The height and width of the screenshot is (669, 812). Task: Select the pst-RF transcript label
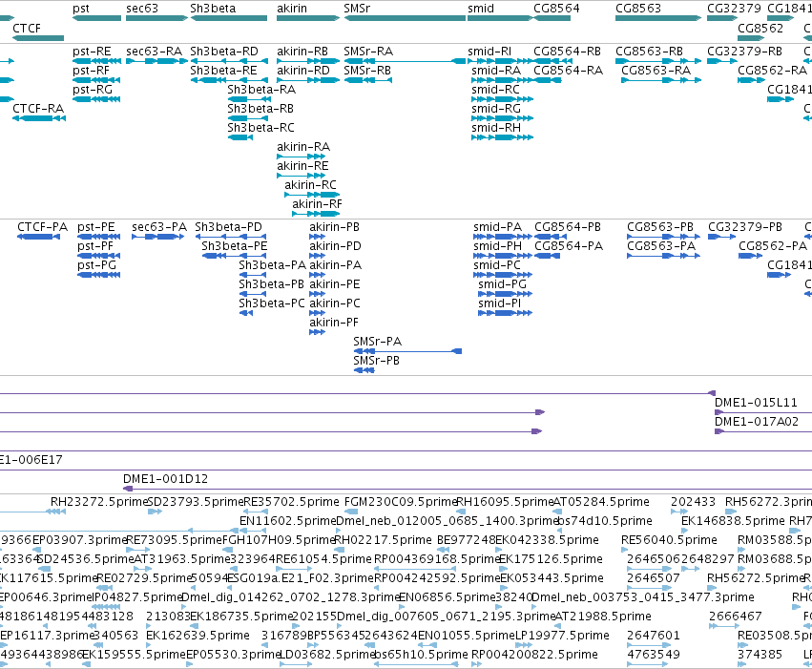92,71
